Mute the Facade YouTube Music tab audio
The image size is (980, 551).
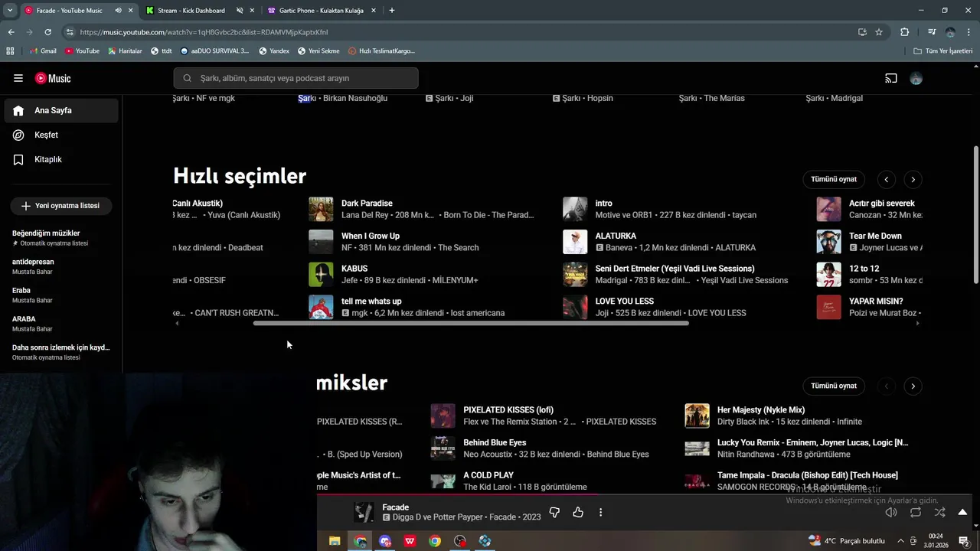coord(118,11)
